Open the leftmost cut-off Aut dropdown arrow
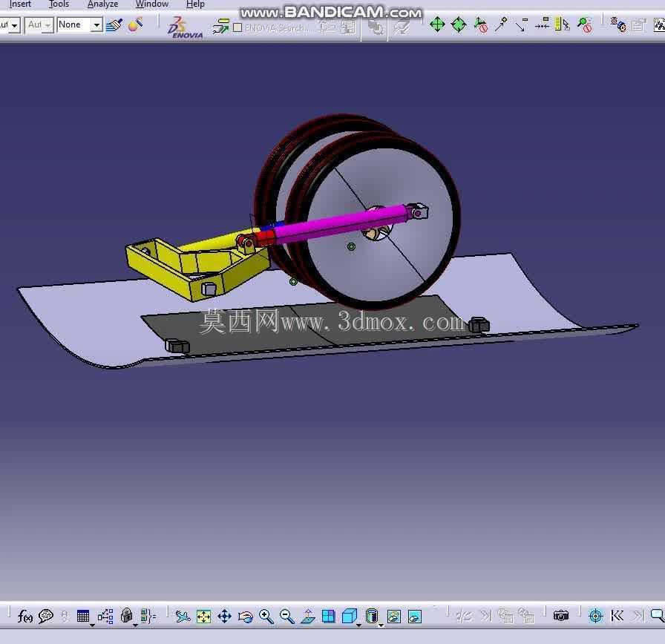This screenshot has width=665, height=644. click(14, 25)
